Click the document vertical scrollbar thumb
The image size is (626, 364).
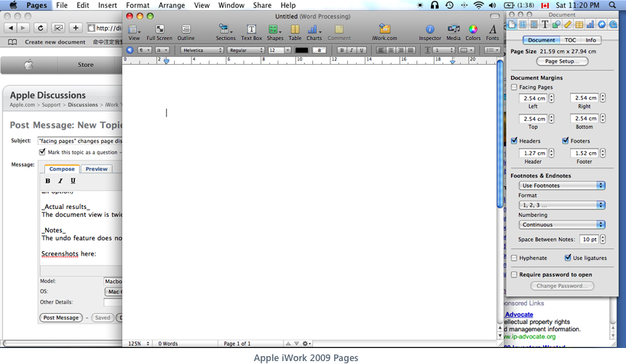[500, 134]
